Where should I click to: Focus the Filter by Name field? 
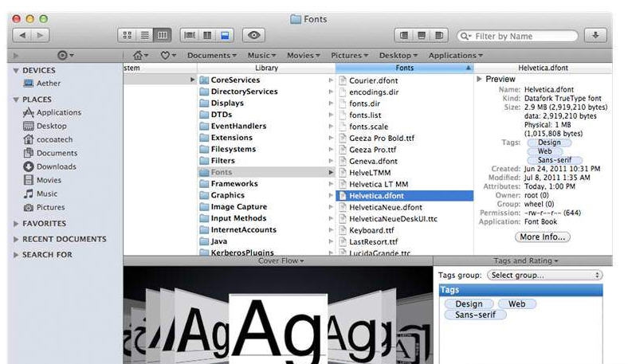coord(517,36)
